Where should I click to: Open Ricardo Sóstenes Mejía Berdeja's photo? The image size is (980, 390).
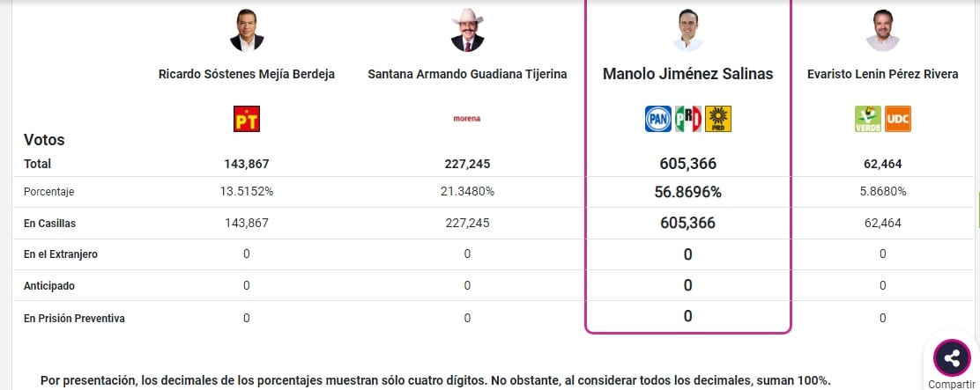[x=247, y=31]
